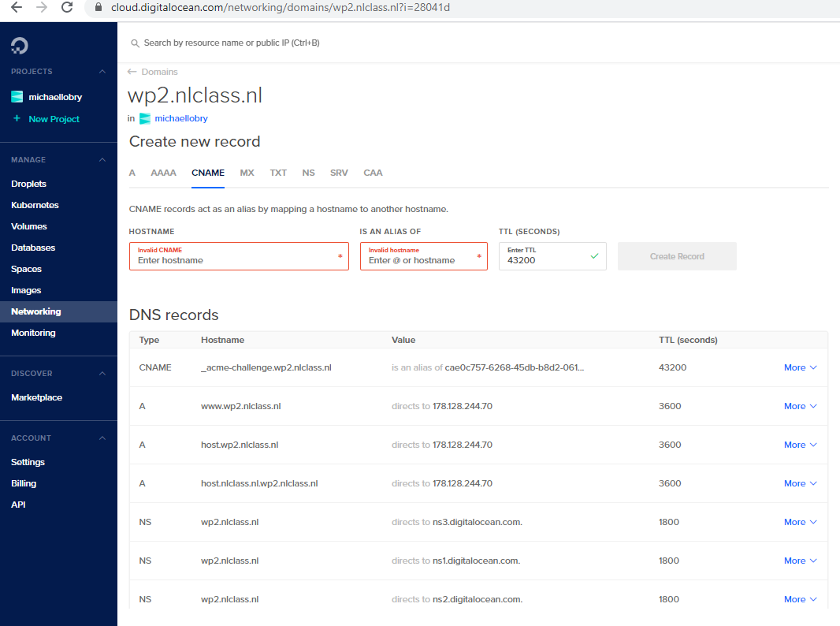The height and width of the screenshot is (626, 840).
Task: Open Marketplace in sidebar
Action: pyautogui.click(x=36, y=397)
